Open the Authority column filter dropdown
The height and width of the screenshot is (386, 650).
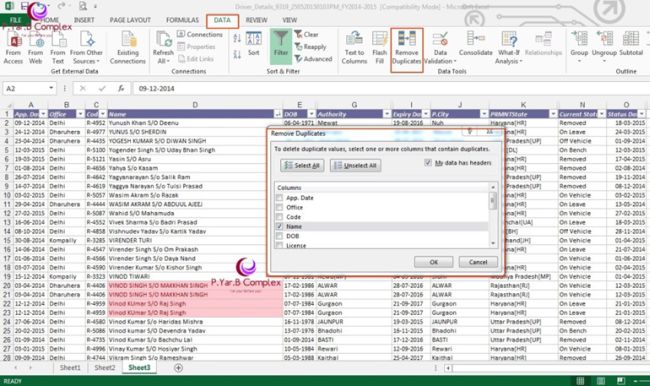(x=387, y=114)
